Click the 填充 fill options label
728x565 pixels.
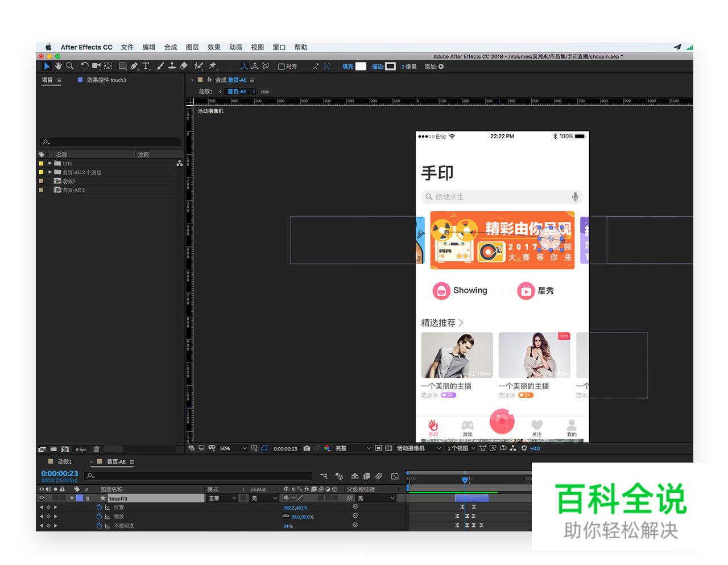coord(348,67)
